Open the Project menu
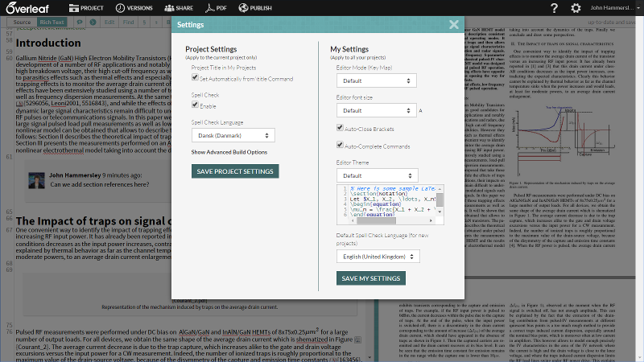644x362 pixels. 86,8
